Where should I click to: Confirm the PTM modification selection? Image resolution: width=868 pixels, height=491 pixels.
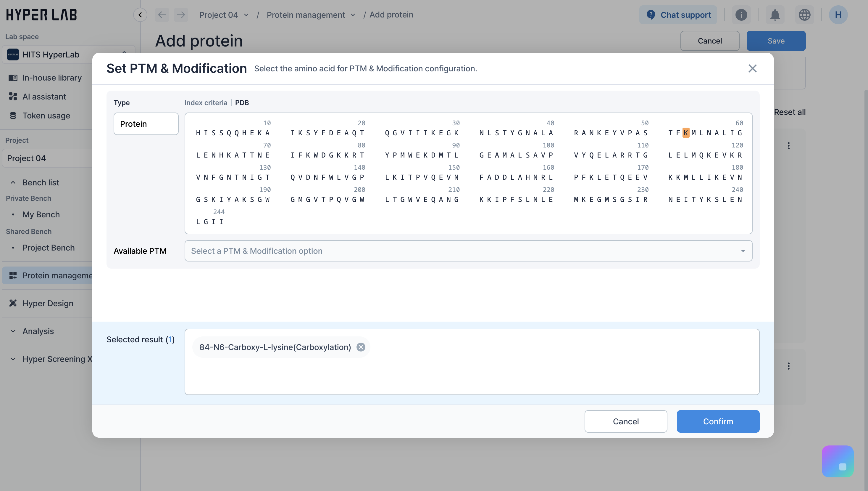point(718,421)
